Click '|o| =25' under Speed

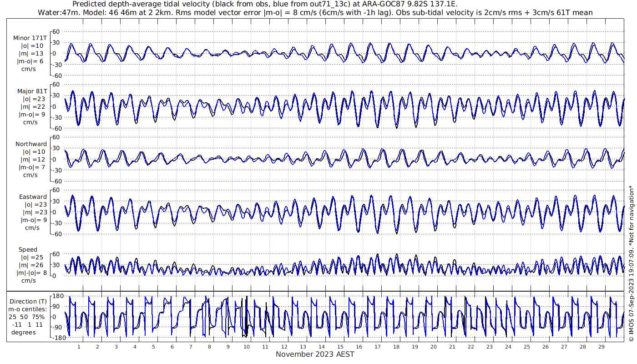pos(33,257)
